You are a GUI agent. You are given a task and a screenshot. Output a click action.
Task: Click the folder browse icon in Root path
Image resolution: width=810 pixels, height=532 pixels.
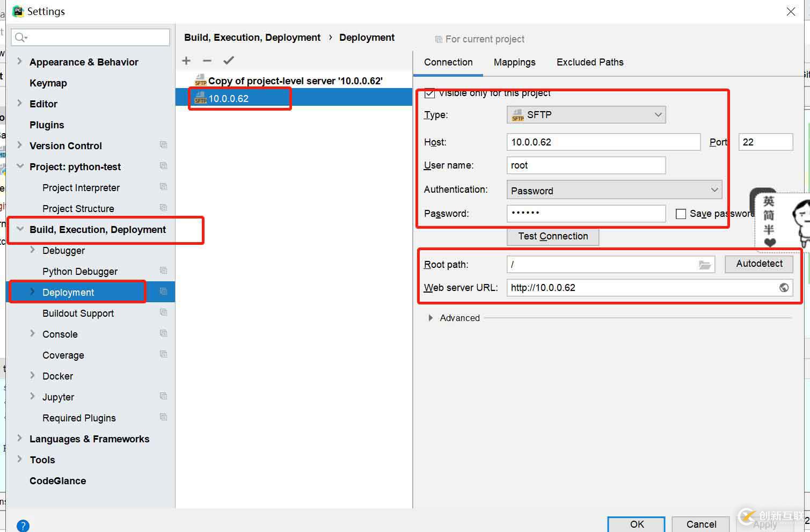pos(705,265)
